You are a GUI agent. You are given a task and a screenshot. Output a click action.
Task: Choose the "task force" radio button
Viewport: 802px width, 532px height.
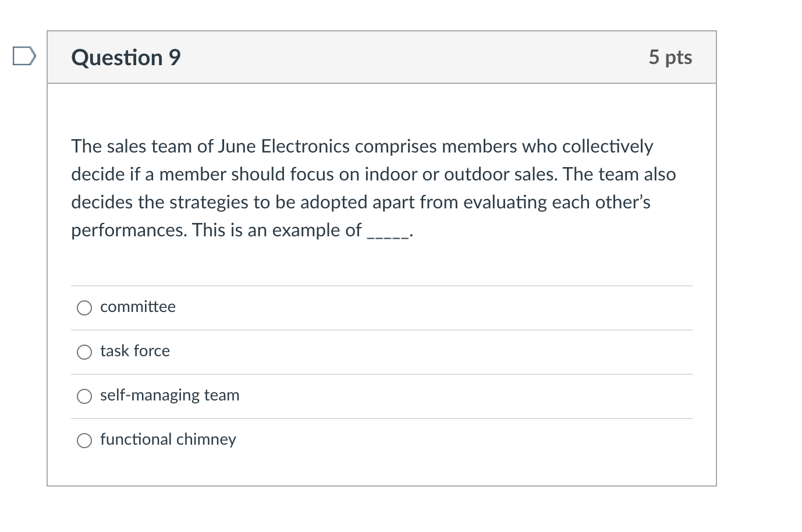coord(84,352)
